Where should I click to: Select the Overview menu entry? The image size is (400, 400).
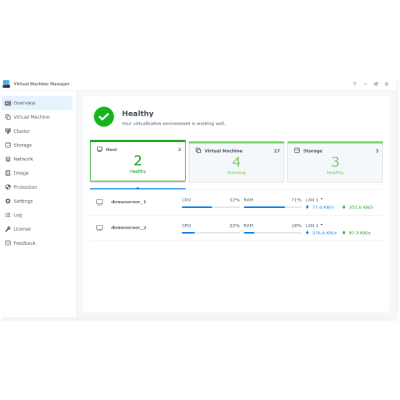point(37,103)
